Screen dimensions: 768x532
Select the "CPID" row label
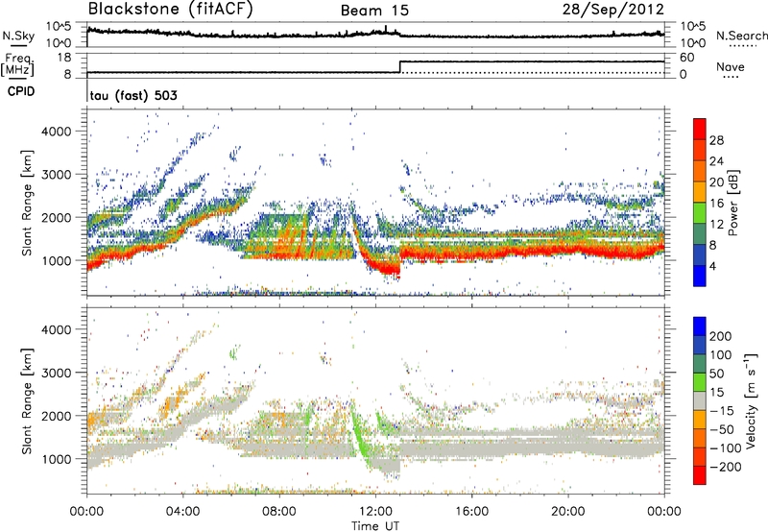point(20,91)
